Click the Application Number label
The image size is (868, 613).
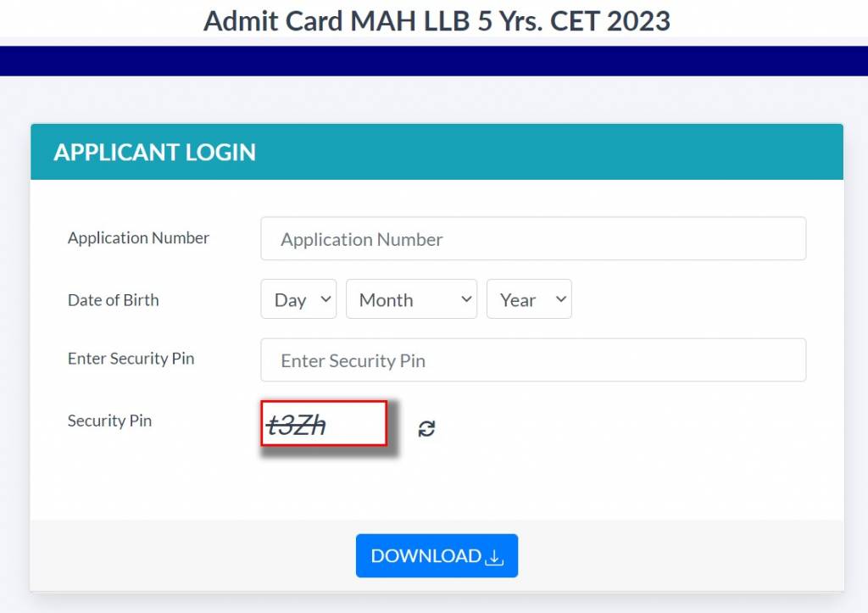point(138,238)
